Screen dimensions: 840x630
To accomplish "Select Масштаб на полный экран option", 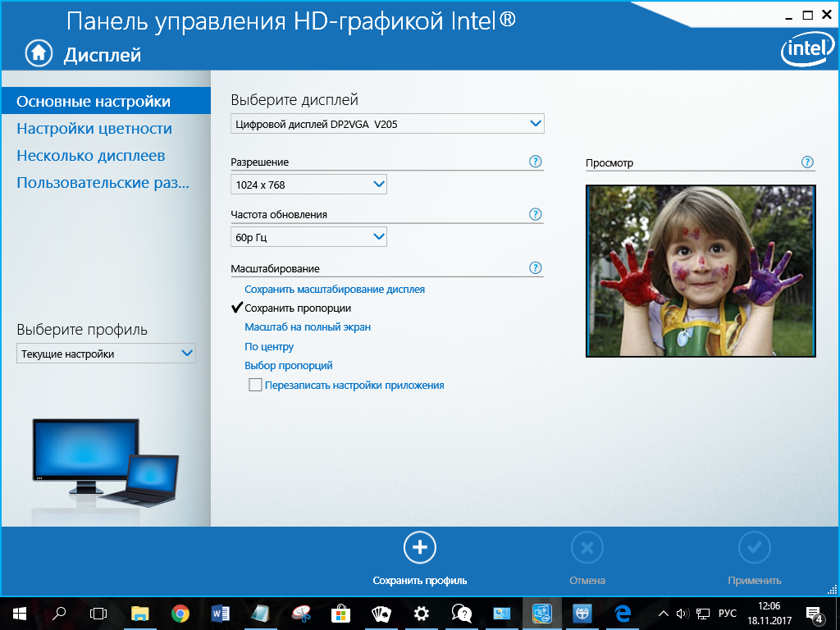I will click(x=308, y=326).
